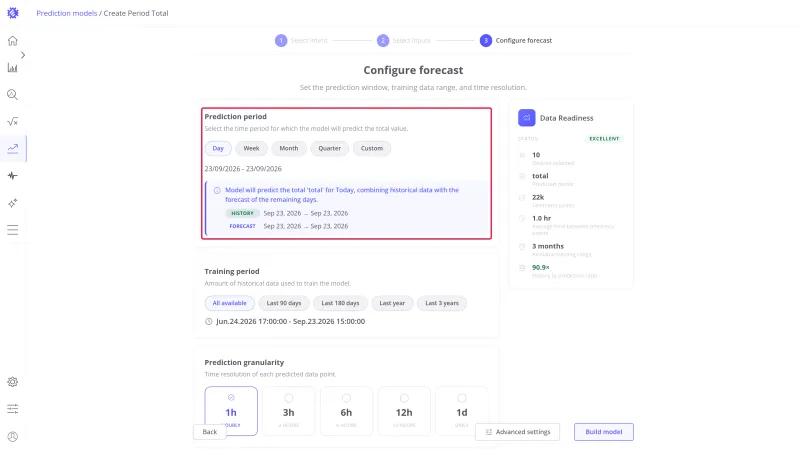Click the FORECAST tag label
This screenshot has width=800, height=450.
pos(242,226)
